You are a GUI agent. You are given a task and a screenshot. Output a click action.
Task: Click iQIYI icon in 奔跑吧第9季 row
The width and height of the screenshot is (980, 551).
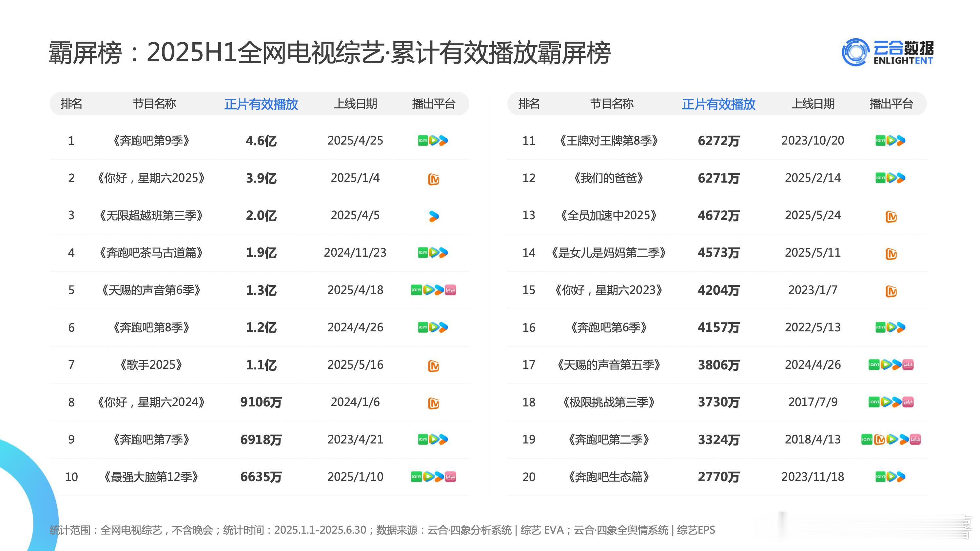(x=423, y=140)
